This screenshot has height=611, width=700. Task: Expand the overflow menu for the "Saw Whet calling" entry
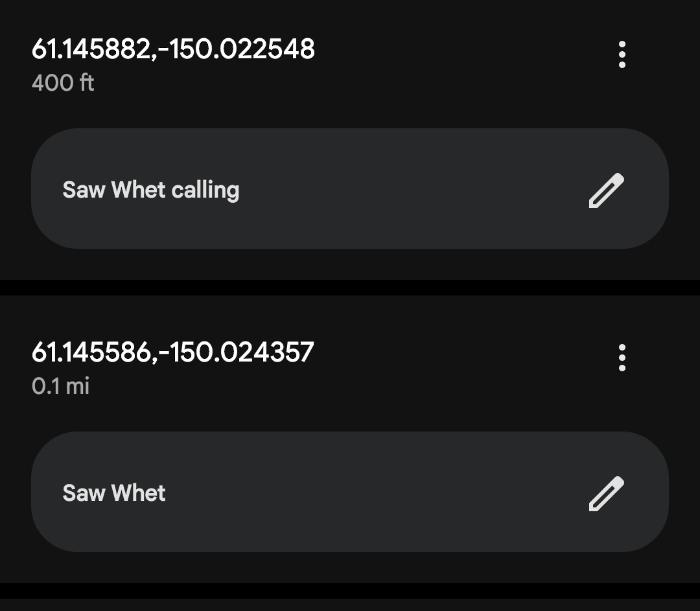[622, 54]
